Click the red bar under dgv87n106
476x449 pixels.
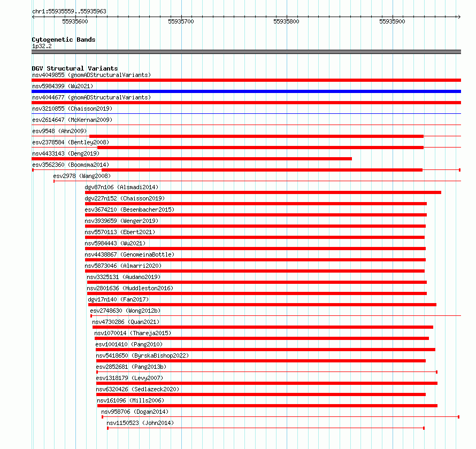pyautogui.click(x=263, y=192)
